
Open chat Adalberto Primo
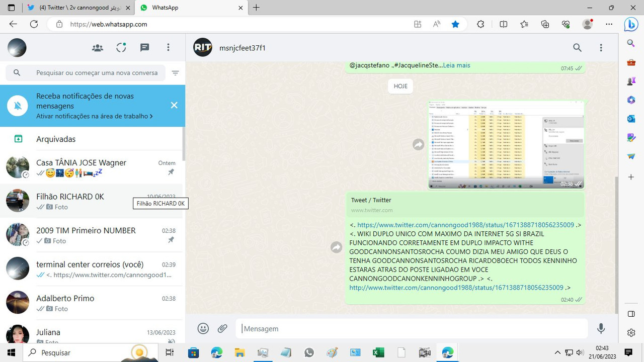pyautogui.click(x=93, y=303)
